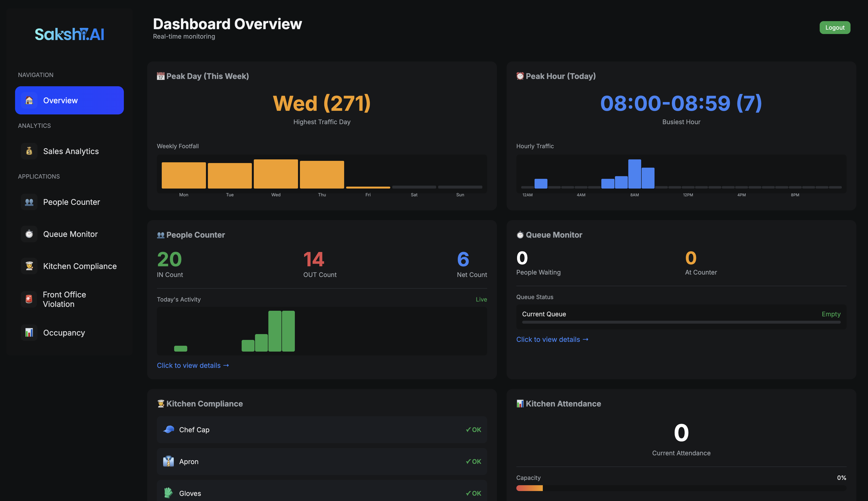Click the Chef Cap blue cap icon
This screenshot has height=501, width=868.
click(169, 429)
